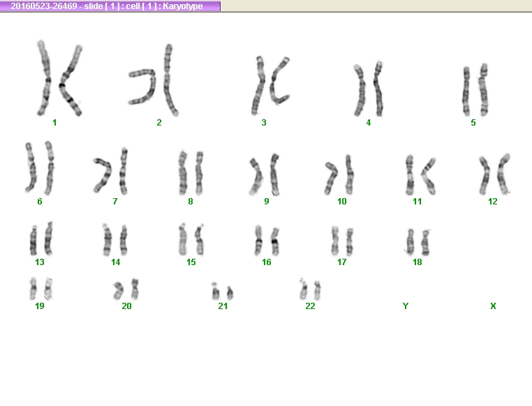Click the chromosome 20 pair image

tap(126, 290)
